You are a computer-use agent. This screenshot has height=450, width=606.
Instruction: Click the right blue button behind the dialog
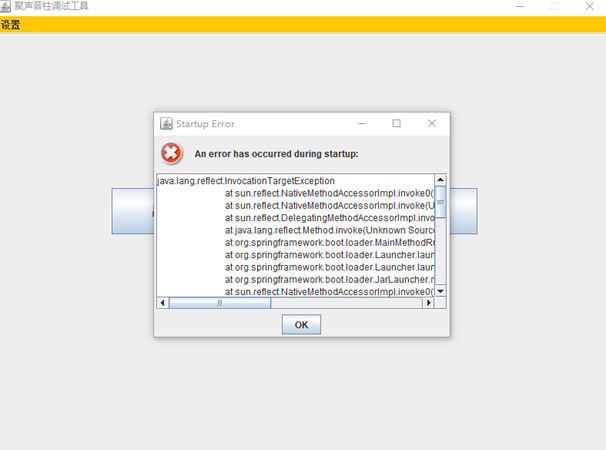(x=464, y=211)
